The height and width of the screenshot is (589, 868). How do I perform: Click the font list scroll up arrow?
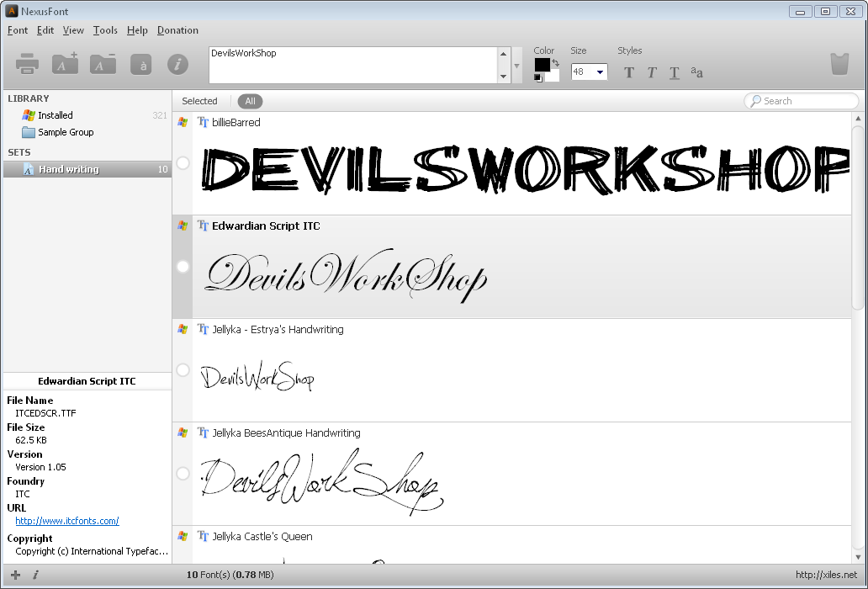click(858, 118)
